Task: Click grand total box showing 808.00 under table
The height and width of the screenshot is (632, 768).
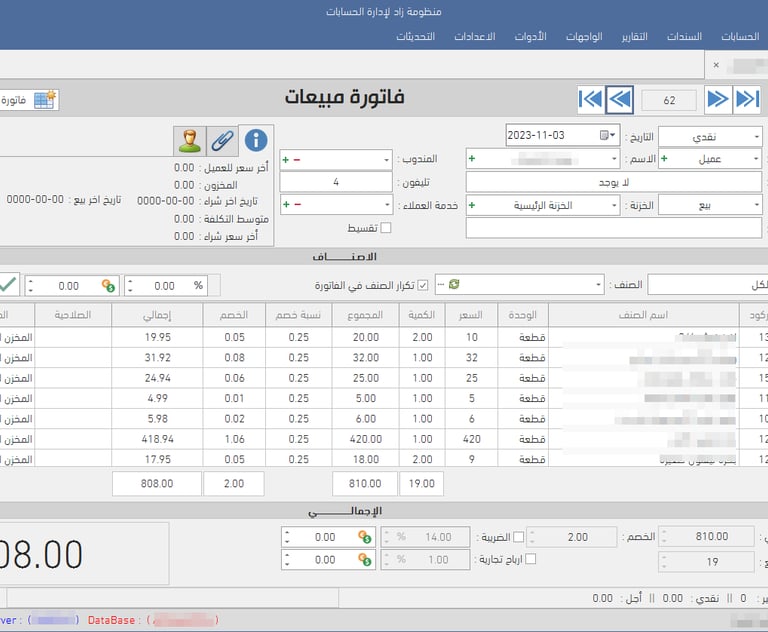Action: pos(157,484)
